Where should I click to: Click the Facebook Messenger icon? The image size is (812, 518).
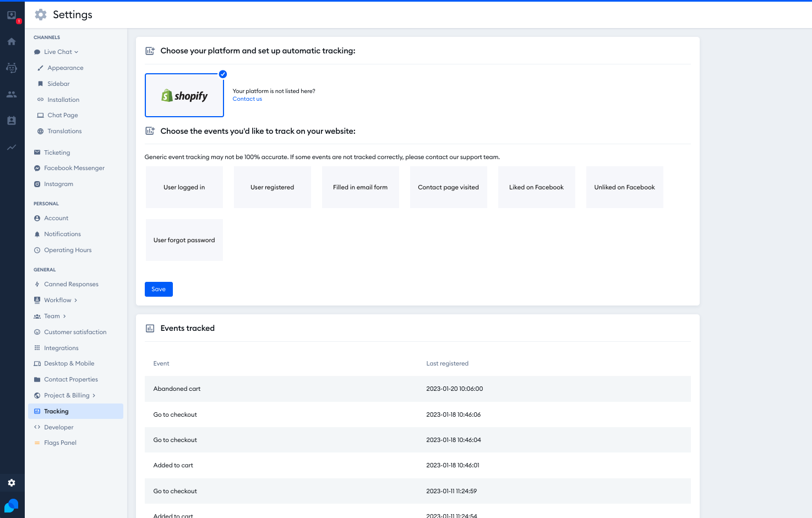point(37,168)
